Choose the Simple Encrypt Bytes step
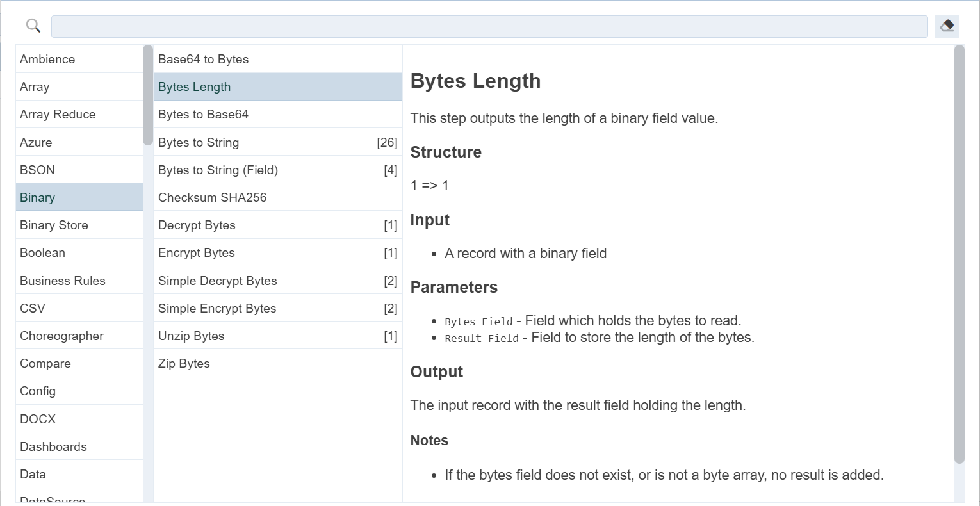Screen dimensions: 980x506 (217, 309)
